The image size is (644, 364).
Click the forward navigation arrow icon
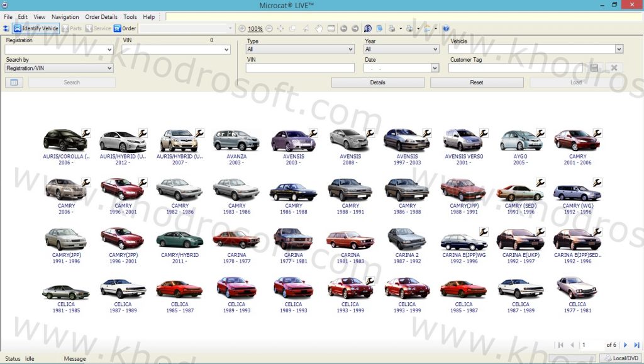(x=355, y=28)
